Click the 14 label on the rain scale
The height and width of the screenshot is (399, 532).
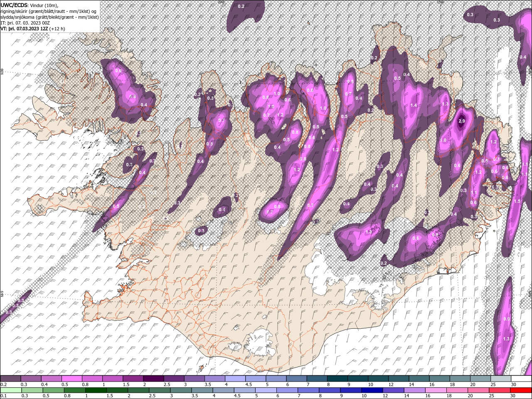406,396
